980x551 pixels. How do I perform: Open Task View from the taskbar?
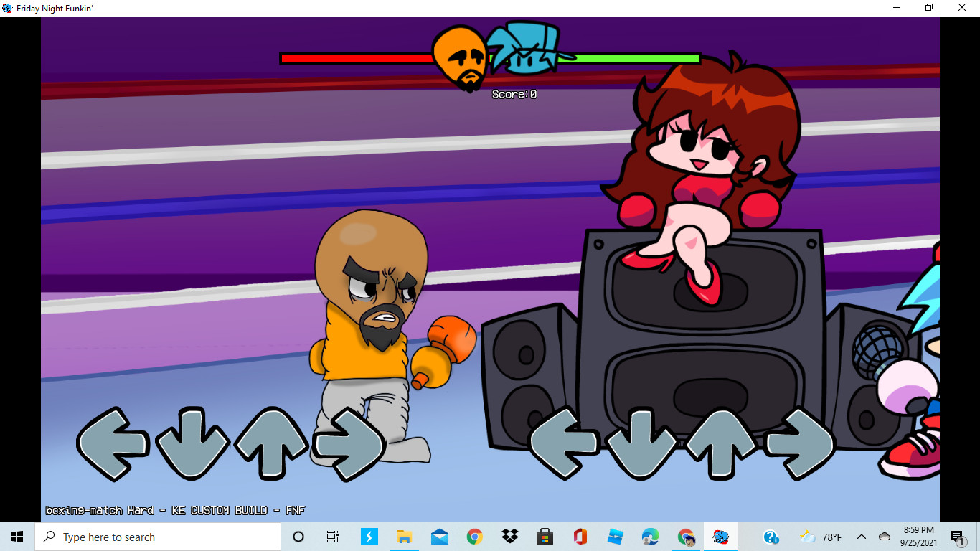[333, 536]
